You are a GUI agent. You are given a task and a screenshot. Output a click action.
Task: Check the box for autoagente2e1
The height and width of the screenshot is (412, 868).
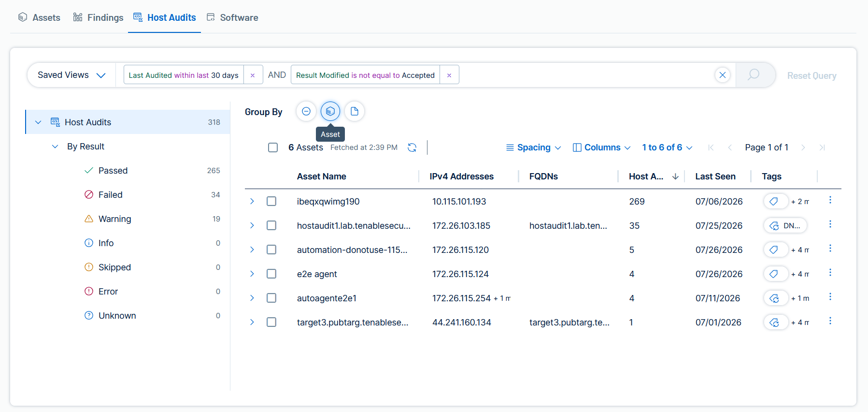click(x=271, y=298)
